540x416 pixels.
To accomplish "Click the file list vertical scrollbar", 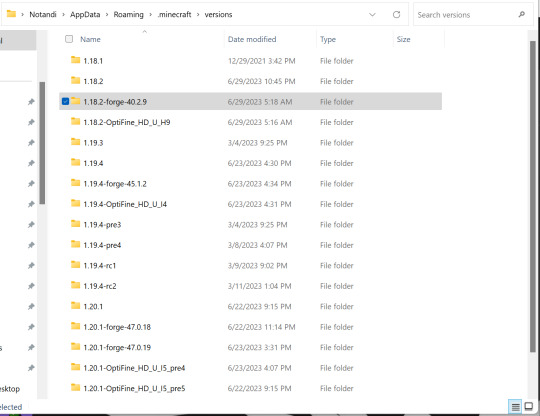I will click(x=532, y=196).
